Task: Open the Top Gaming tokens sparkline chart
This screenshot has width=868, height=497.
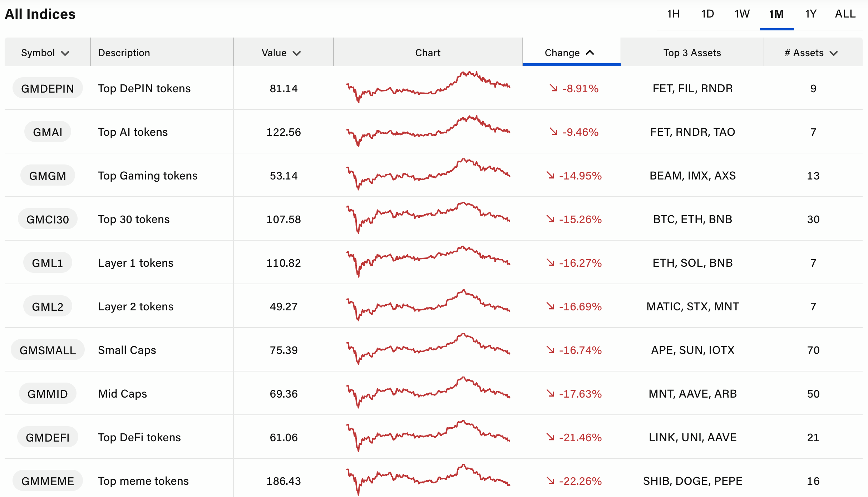Action: click(x=428, y=175)
